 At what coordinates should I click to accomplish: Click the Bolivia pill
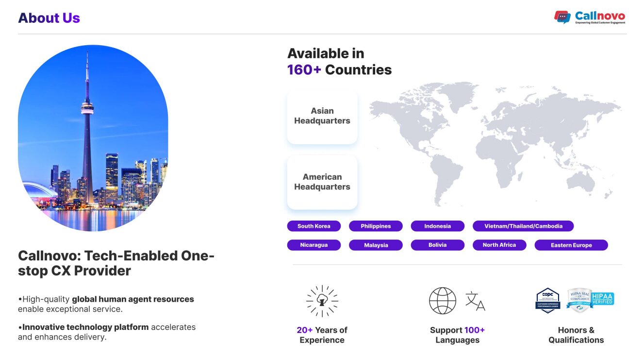(x=438, y=245)
